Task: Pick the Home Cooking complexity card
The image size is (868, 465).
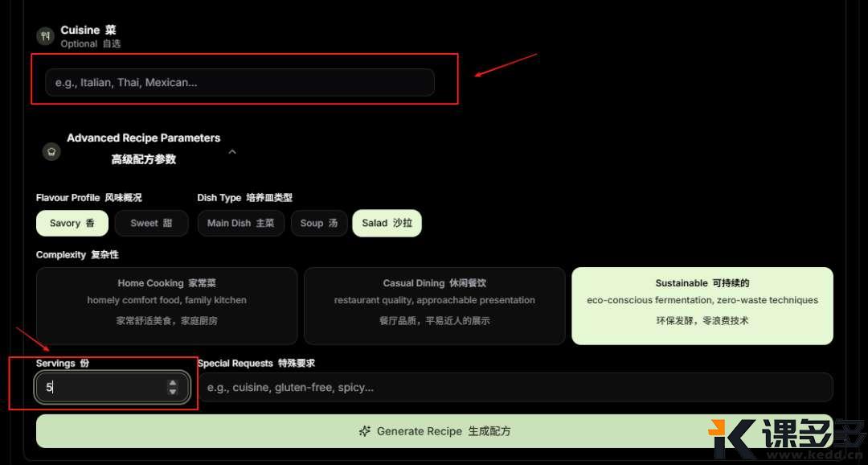Action: click(166, 306)
